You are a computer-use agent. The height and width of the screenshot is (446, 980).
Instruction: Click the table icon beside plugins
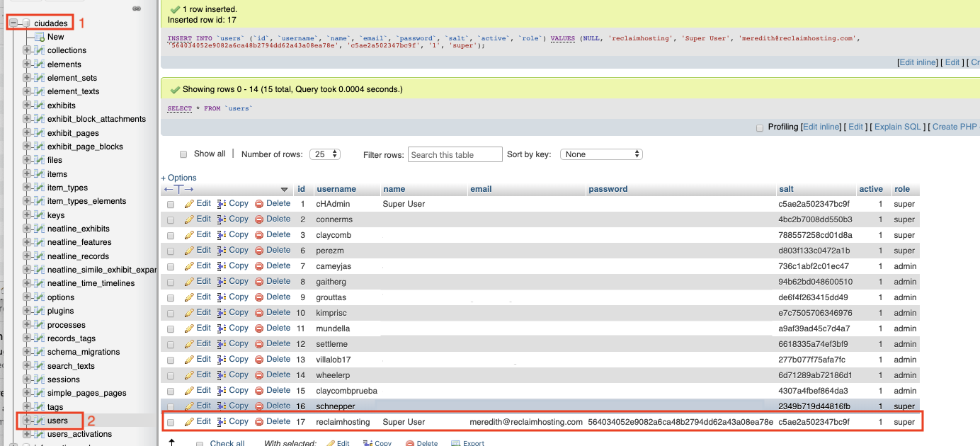tap(40, 311)
